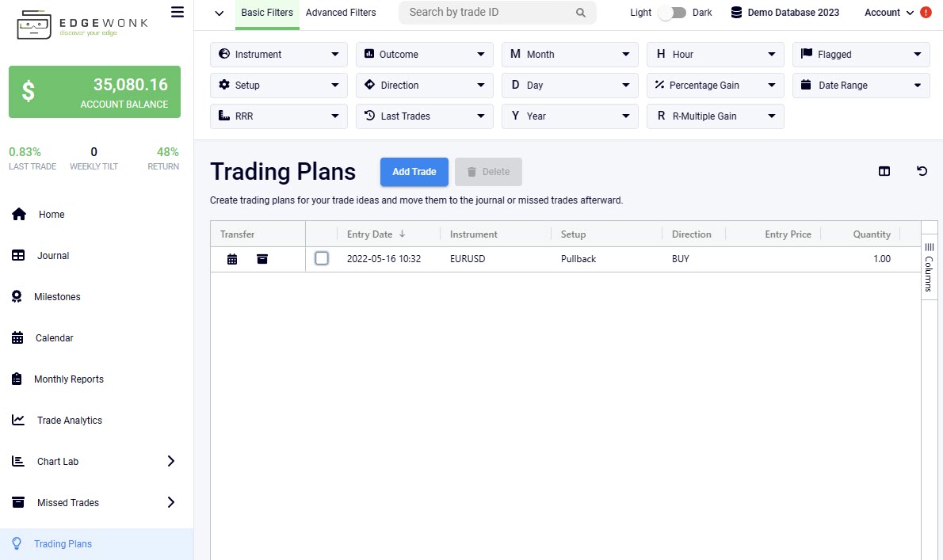The image size is (943, 560).
Task: Click the Add Trade button
Action: [414, 172]
